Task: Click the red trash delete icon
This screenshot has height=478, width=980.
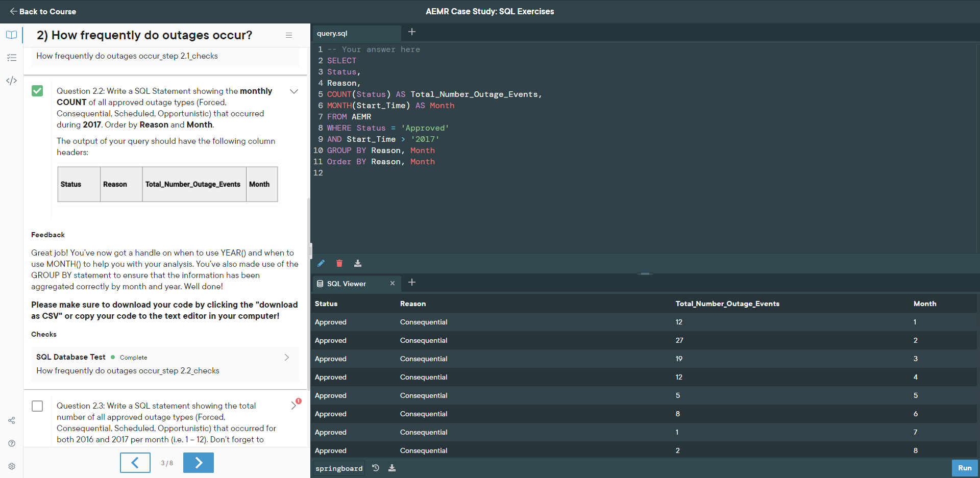Action: [x=339, y=263]
